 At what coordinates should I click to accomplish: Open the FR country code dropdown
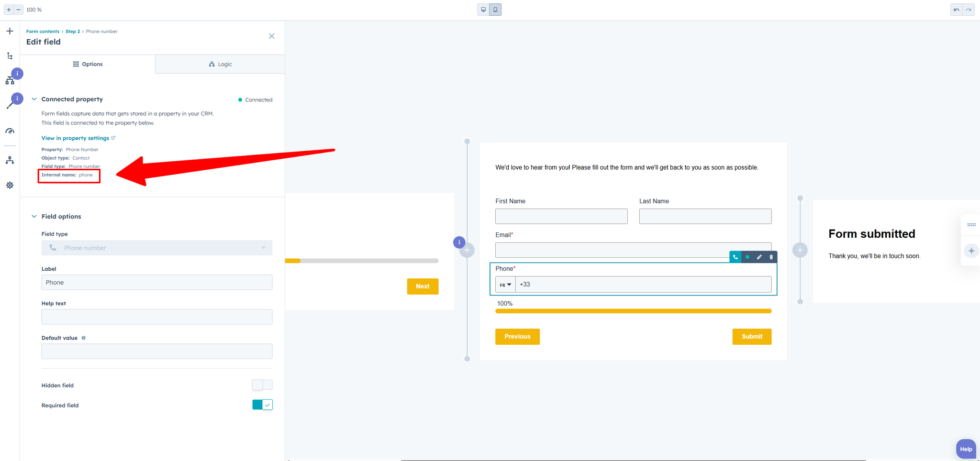coord(505,285)
